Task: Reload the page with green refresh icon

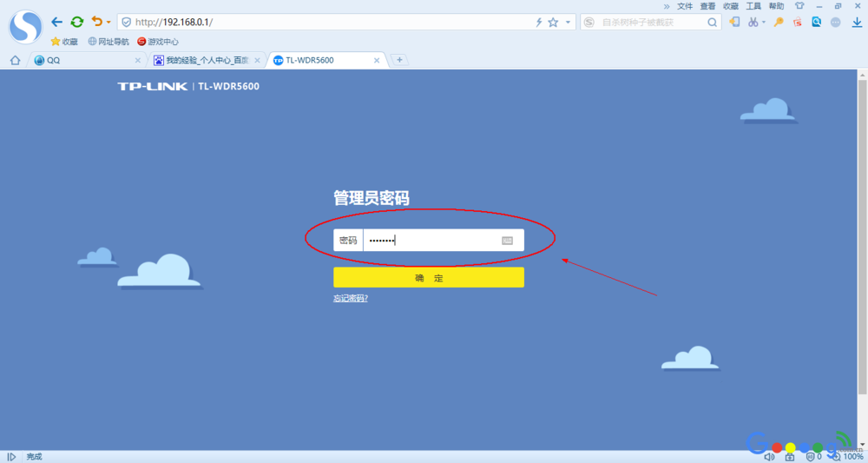Action: 77,23
